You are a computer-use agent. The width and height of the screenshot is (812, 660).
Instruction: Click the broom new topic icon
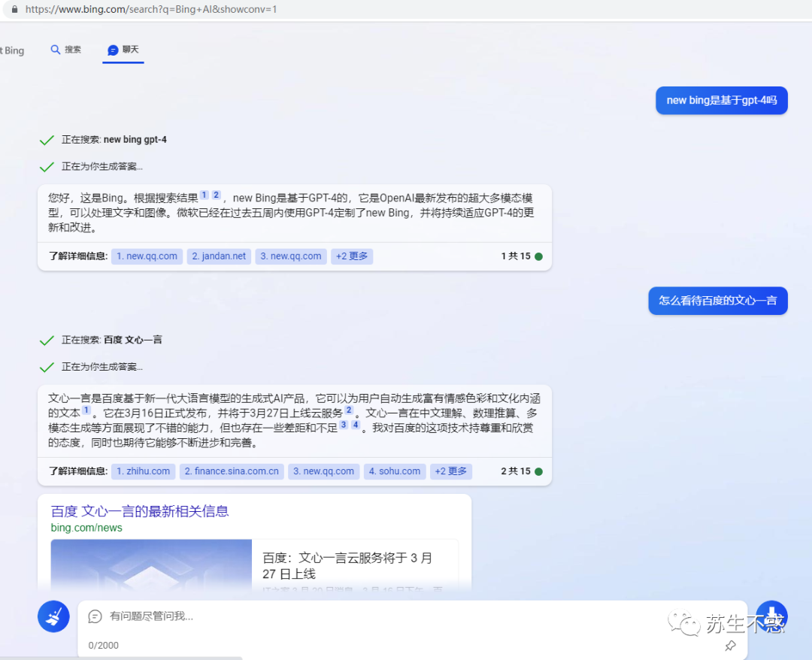tap(53, 616)
